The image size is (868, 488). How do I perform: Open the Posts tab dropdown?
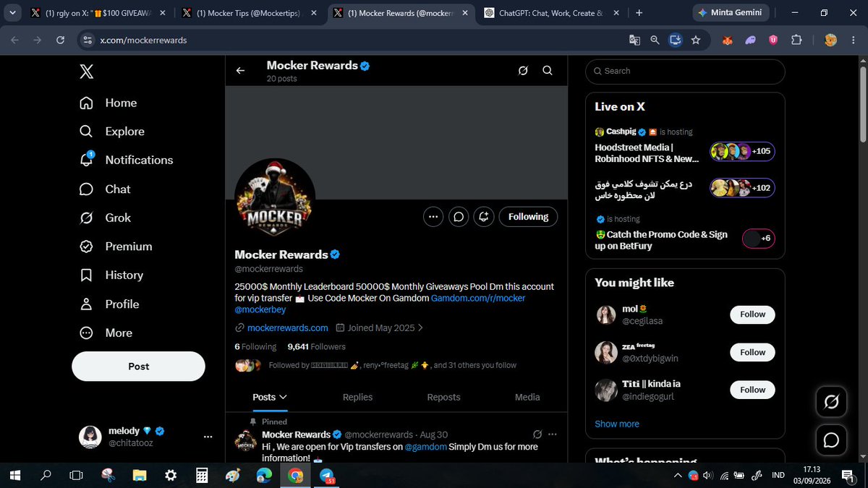(270, 397)
